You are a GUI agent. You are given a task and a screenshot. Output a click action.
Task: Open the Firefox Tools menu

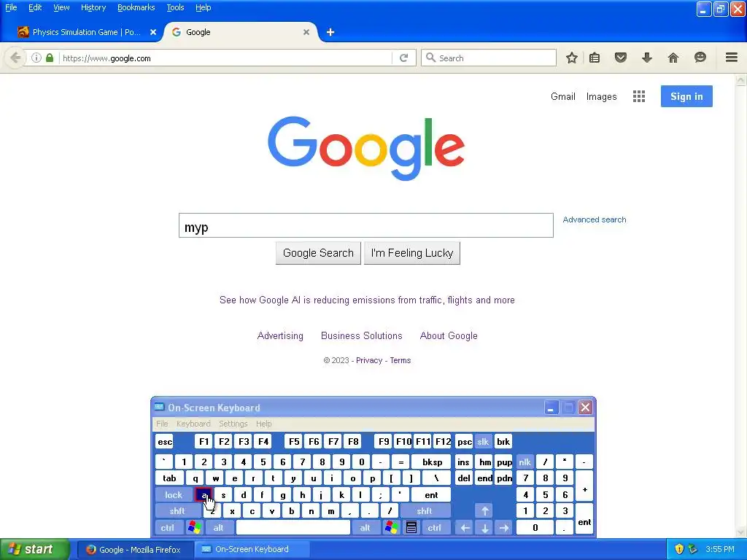[x=175, y=7]
